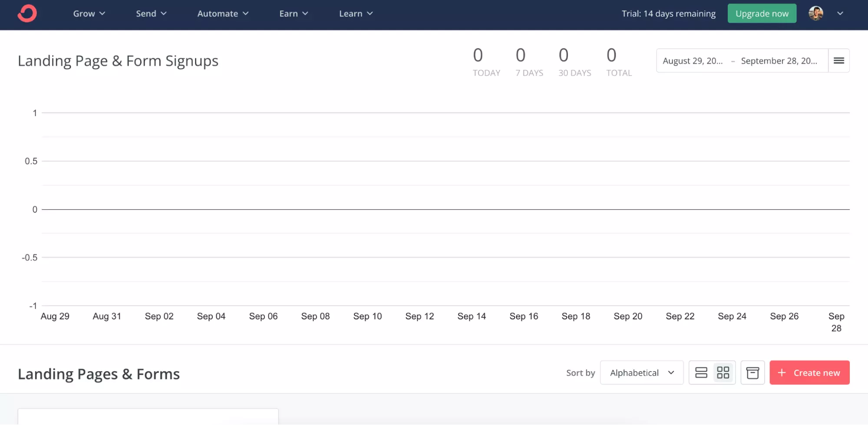Open the archive icon for landing pages
This screenshot has height=425, width=868.
tap(752, 372)
